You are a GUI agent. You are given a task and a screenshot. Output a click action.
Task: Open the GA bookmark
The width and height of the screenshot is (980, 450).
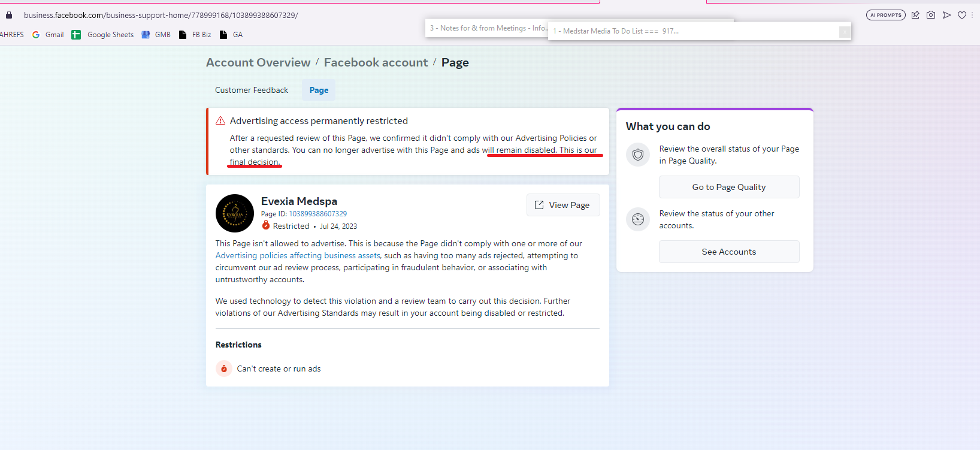(x=231, y=35)
